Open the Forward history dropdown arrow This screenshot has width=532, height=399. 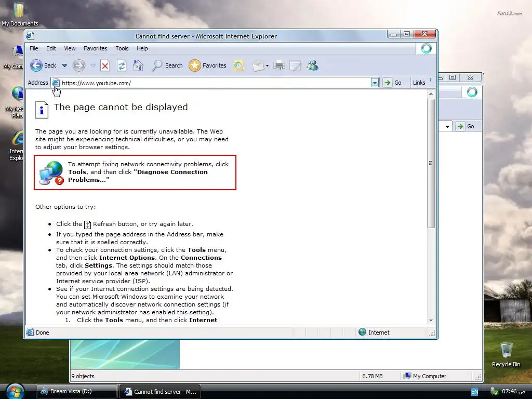point(93,65)
